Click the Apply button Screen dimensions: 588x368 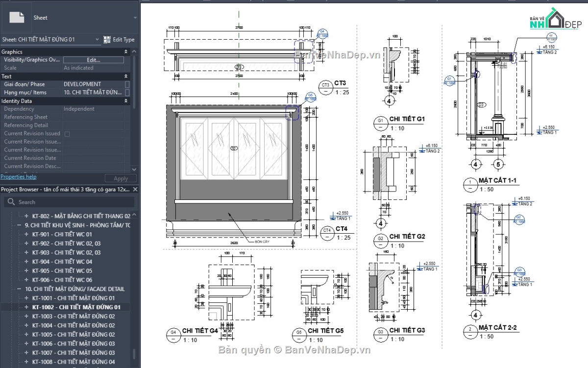pos(121,179)
